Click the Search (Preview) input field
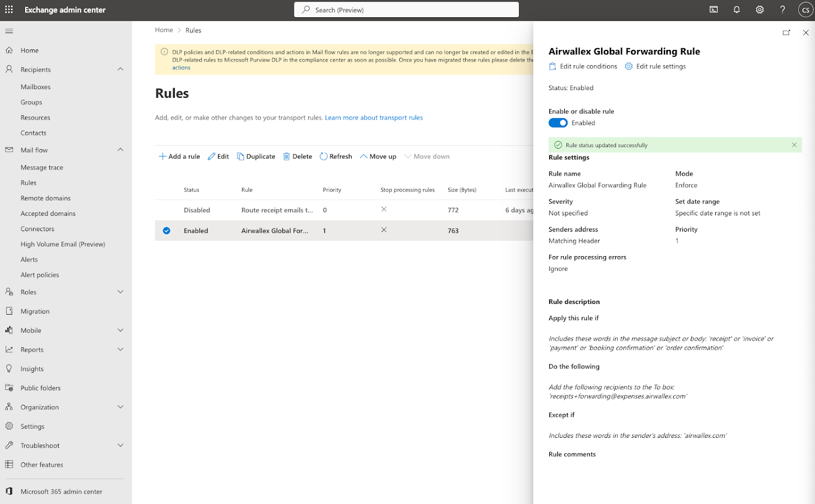The width and height of the screenshot is (815, 504). 406,10
